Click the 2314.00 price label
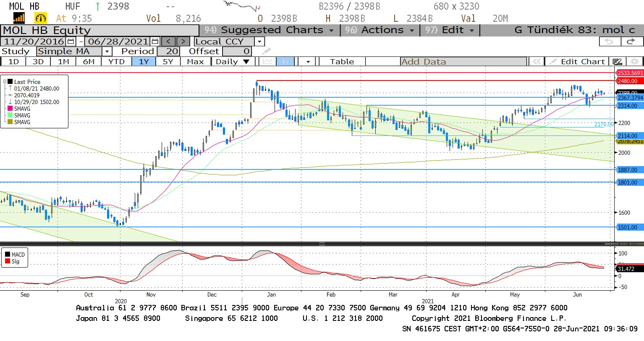Viewport: 644px width, 341px height. click(630, 106)
